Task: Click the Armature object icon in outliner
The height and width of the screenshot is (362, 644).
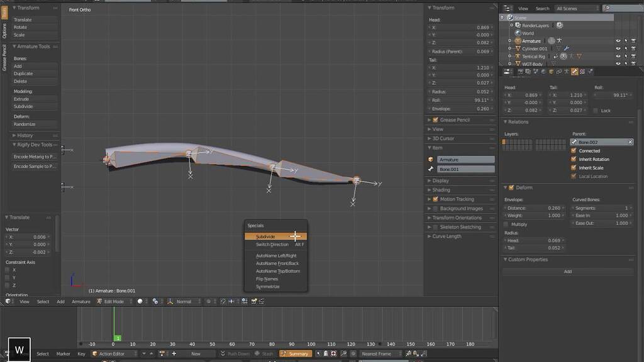Action: [518, 41]
